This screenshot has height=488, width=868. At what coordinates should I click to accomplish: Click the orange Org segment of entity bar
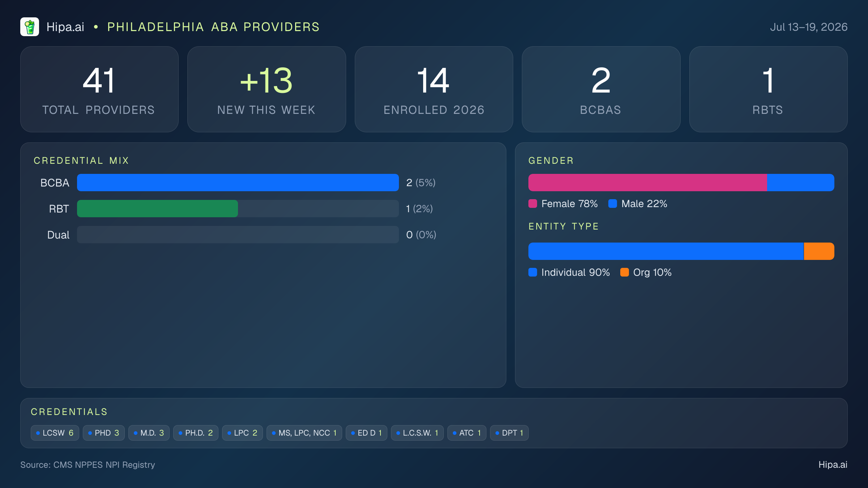(x=819, y=251)
